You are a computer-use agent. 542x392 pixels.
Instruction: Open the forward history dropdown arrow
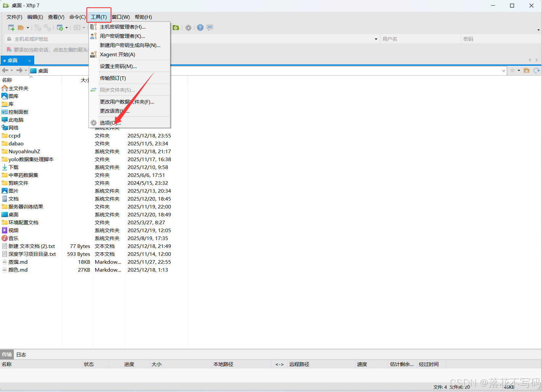(x=26, y=70)
